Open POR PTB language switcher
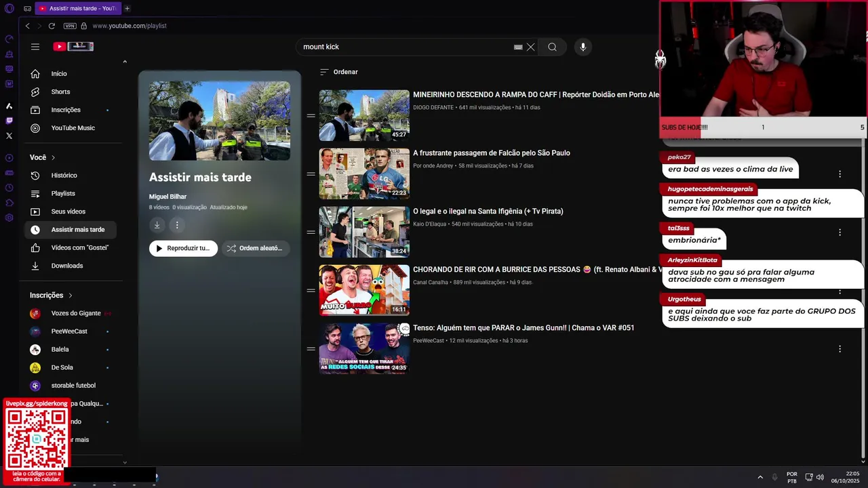Screen dimensions: 868x488 tap(792, 477)
